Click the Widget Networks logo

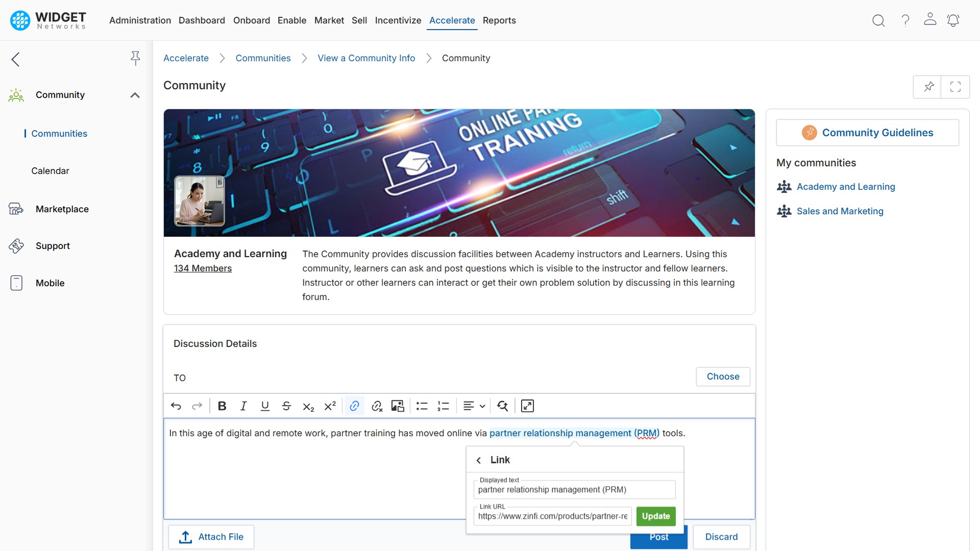48,20
